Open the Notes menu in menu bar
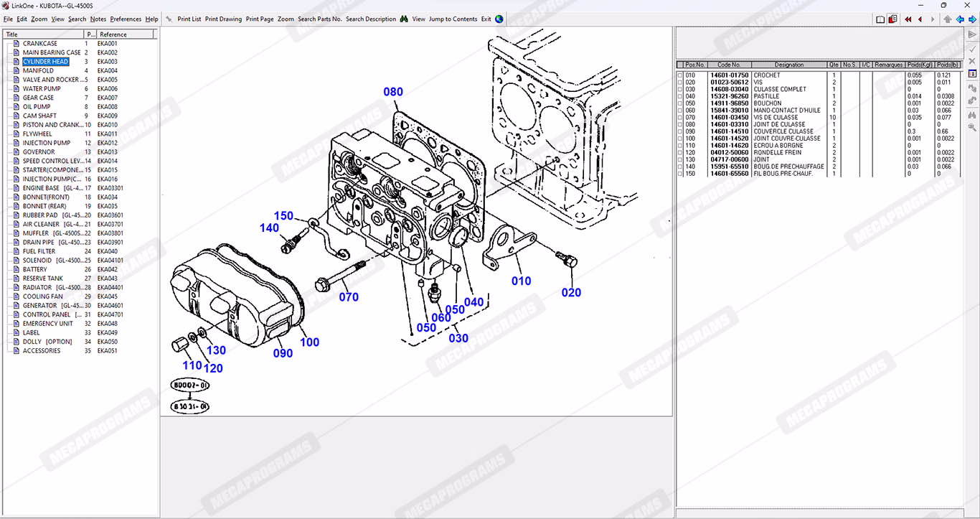 pyautogui.click(x=98, y=19)
